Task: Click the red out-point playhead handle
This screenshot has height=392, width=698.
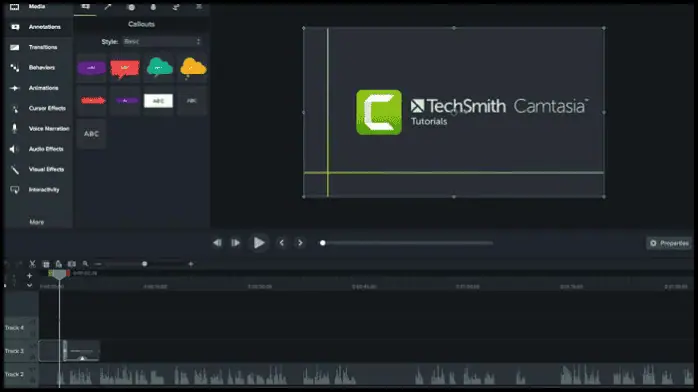Action: pos(68,273)
